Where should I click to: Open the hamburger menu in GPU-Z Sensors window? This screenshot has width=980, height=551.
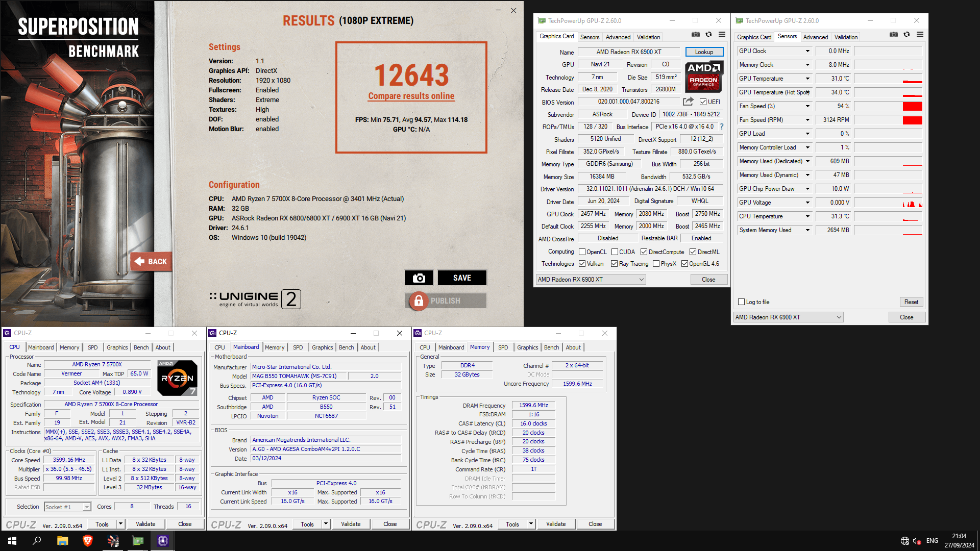(x=920, y=35)
